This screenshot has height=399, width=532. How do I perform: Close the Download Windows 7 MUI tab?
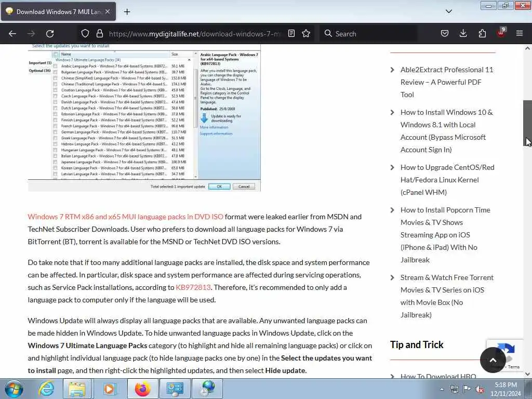coord(108,11)
